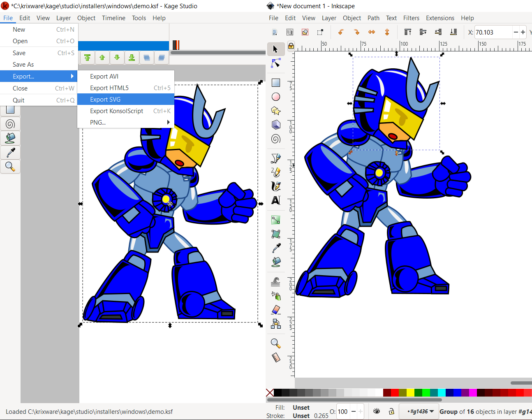The height and width of the screenshot is (420, 532).
Task: Click the yellow swatch in Inkscape palette
Action: click(410, 392)
